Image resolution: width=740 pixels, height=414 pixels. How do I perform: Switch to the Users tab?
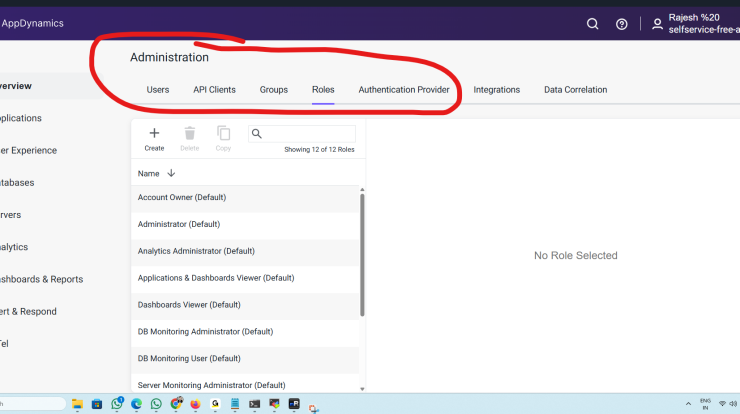pos(158,90)
